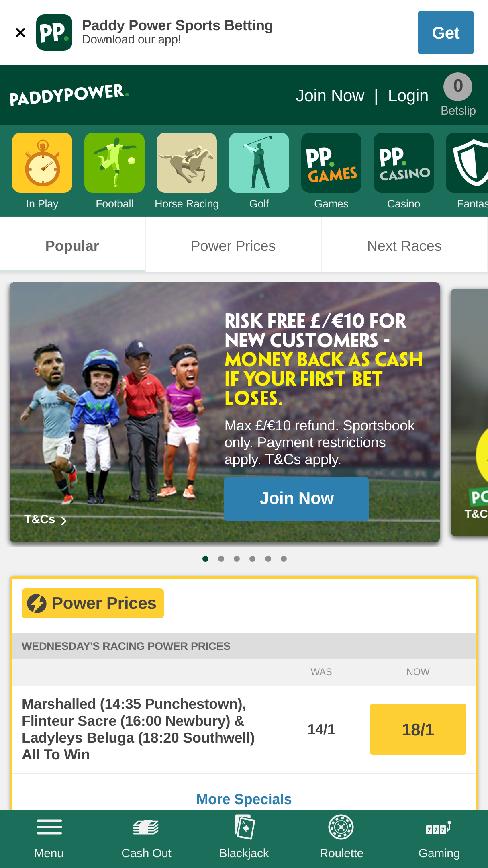Image resolution: width=488 pixels, height=868 pixels.
Task: Select the third carousel dot
Action: pos(237,559)
